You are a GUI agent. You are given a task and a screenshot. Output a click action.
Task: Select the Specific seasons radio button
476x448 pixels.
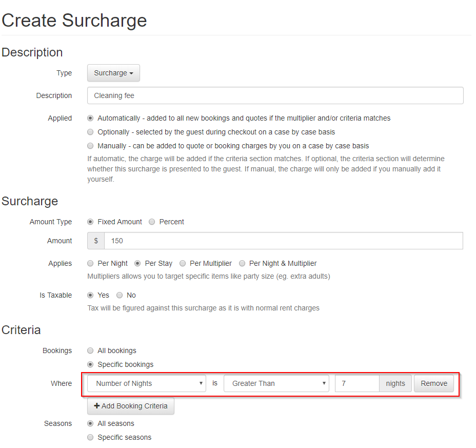click(x=90, y=437)
